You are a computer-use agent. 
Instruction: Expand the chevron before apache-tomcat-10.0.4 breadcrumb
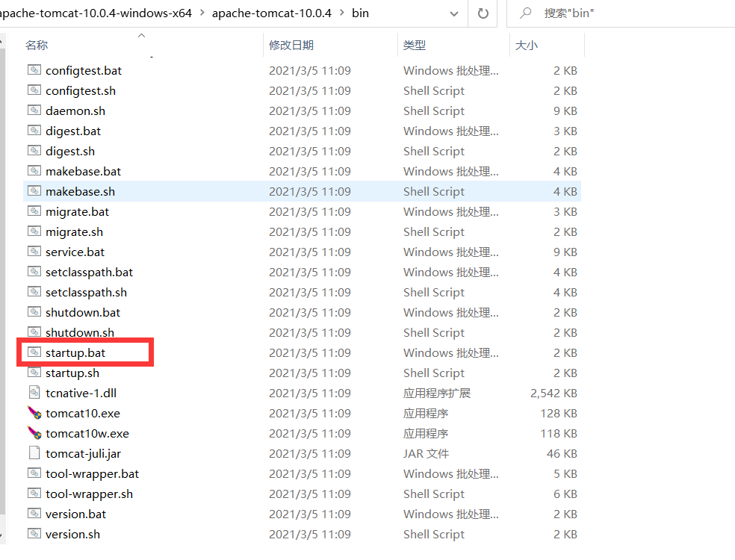coord(202,13)
